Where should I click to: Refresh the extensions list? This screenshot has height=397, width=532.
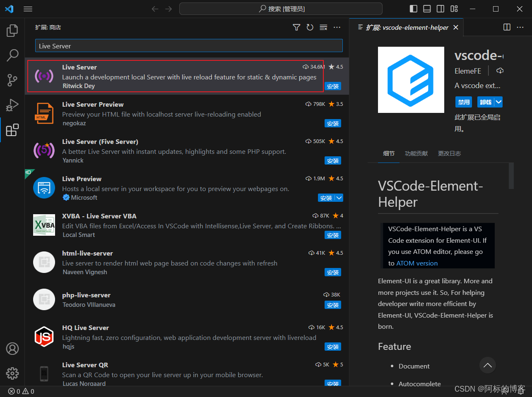pyautogui.click(x=310, y=27)
